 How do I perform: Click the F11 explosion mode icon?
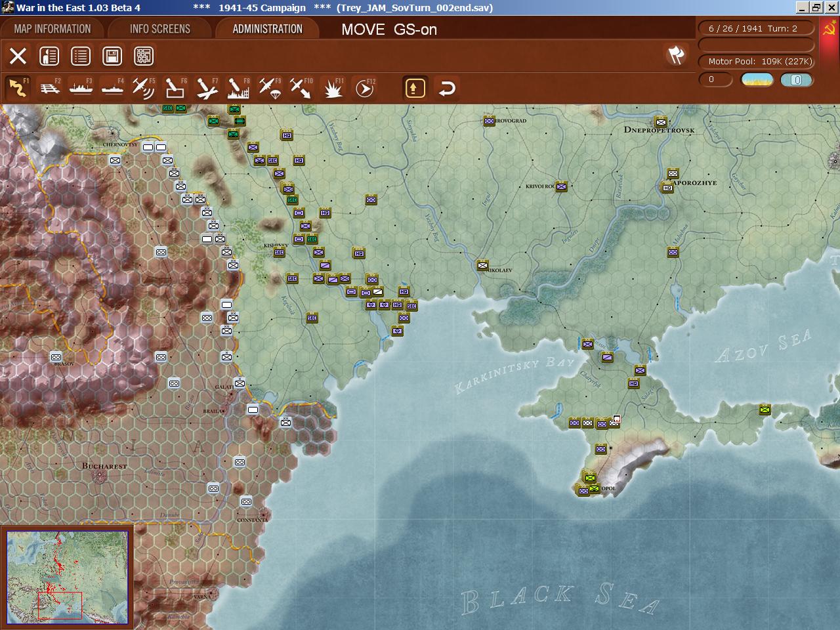[x=333, y=88]
